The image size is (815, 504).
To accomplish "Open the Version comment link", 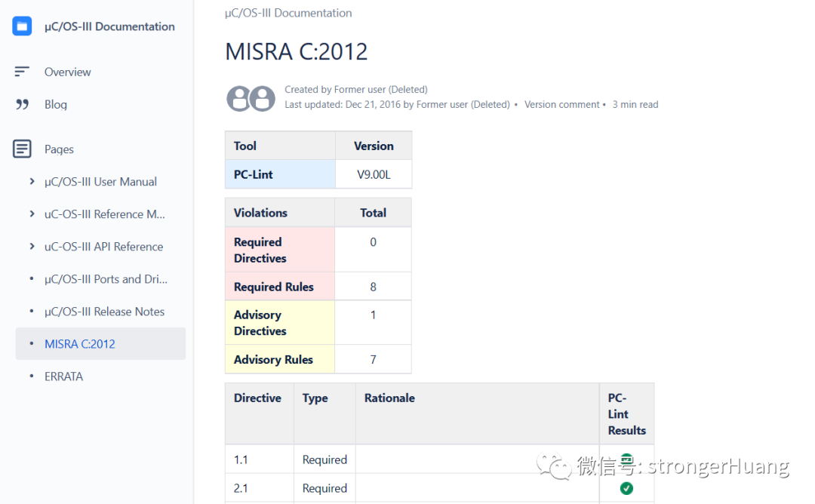I will pos(561,104).
